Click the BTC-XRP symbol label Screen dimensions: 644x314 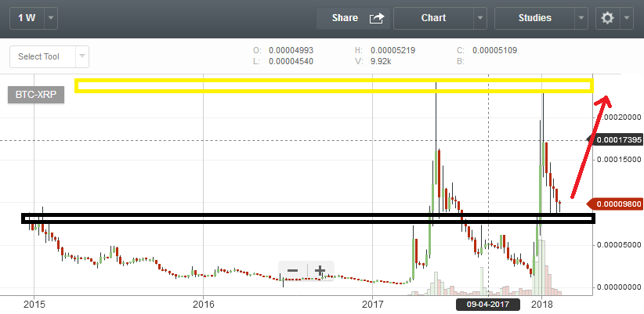click(x=36, y=95)
